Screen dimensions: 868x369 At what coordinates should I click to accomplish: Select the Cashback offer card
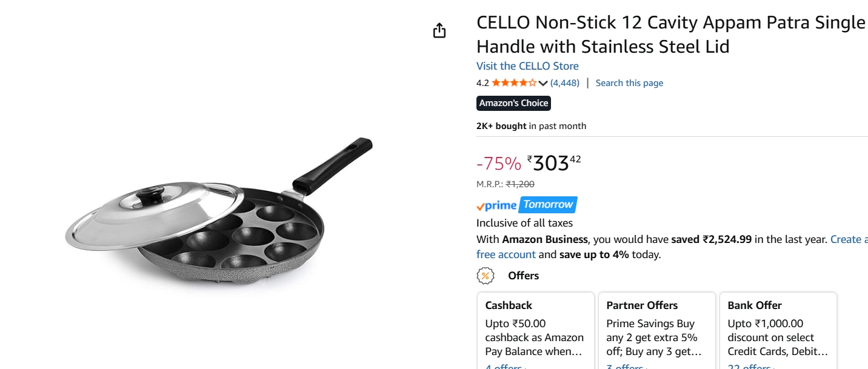tap(536, 330)
